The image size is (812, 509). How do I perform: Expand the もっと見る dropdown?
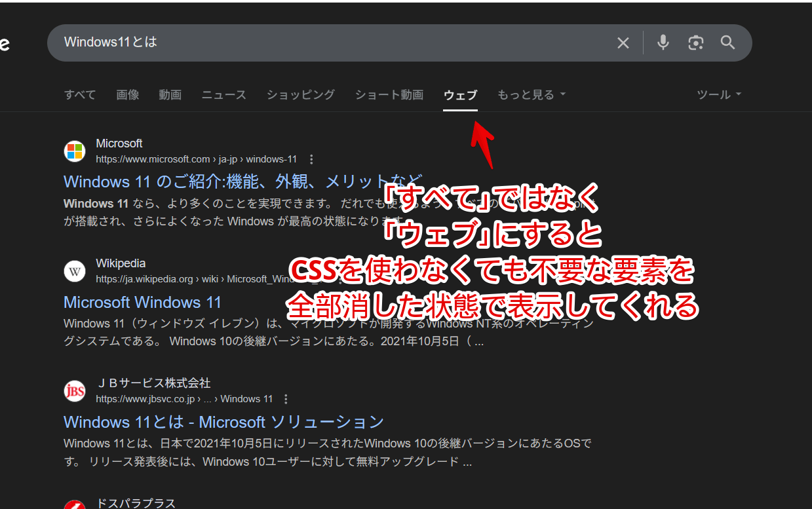[x=531, y=94]
